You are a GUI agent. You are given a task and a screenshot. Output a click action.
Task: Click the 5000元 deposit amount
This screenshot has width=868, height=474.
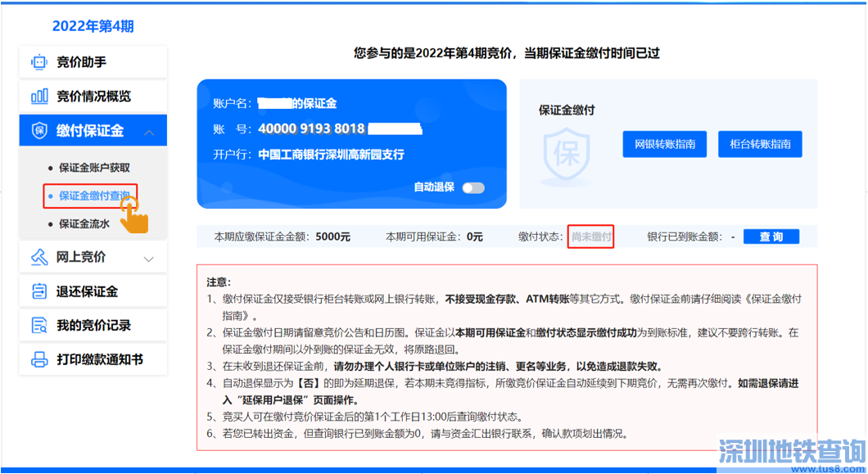332,237
